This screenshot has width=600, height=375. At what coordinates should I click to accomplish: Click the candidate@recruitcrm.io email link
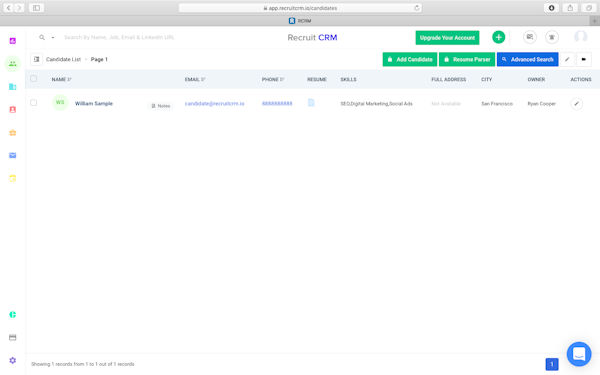(x=214, y=104)
